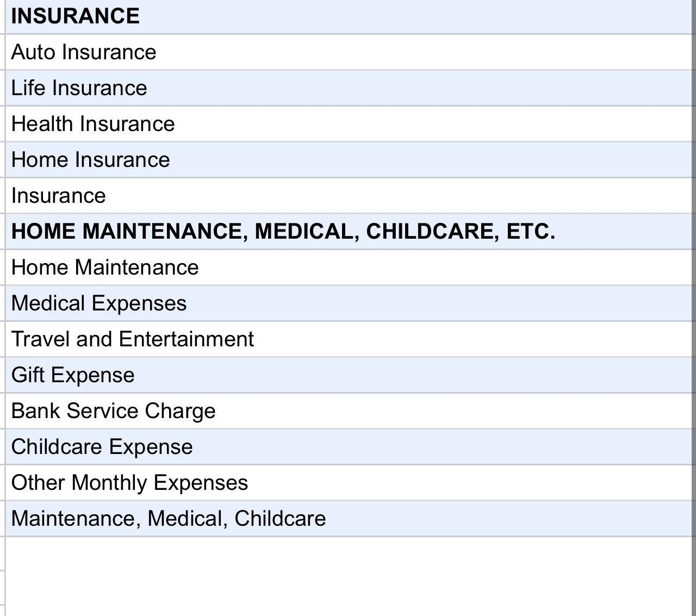This screenshot has height=616, width=696.
Task: Click the empty cell below Maintenance, Medical, Childcare
Action: (348, 553)
